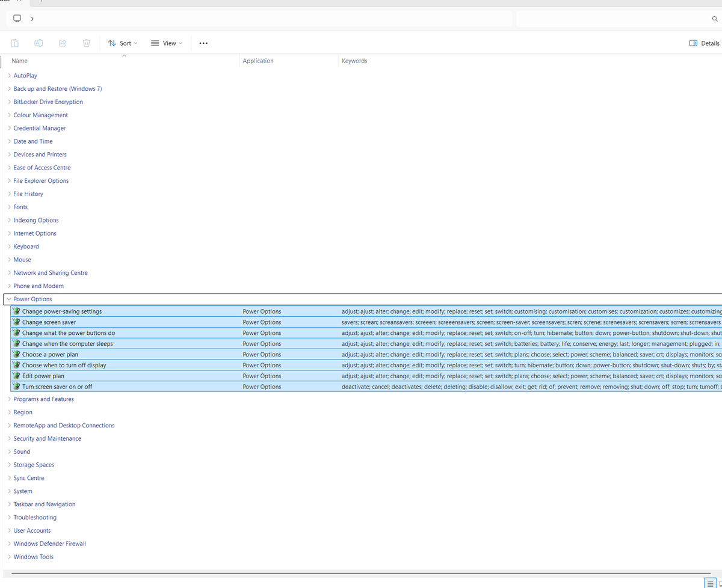Select the Phone and Modem group
Viewport: 722px width, 588px height.
(39, 286)
